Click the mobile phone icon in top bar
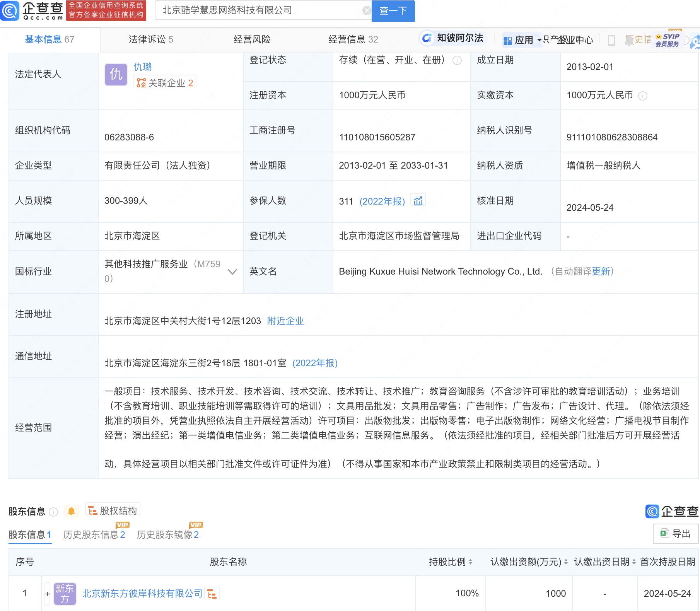The height and width of the screenshot is (611, 700). 611,40
